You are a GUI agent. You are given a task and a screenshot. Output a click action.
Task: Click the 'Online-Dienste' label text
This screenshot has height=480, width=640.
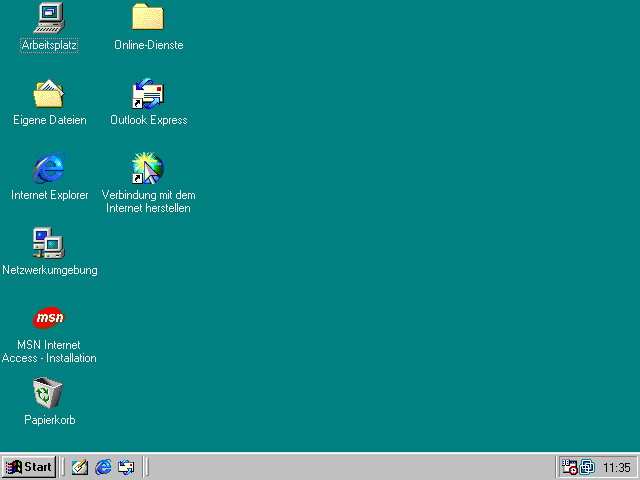pyautogui.click(x=149, y=45)
